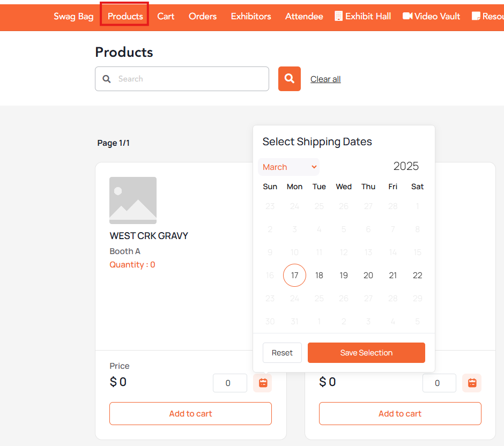504x446 pixels.
Task: Click the orange search magnifier button
Action: [x=290, y=79]
